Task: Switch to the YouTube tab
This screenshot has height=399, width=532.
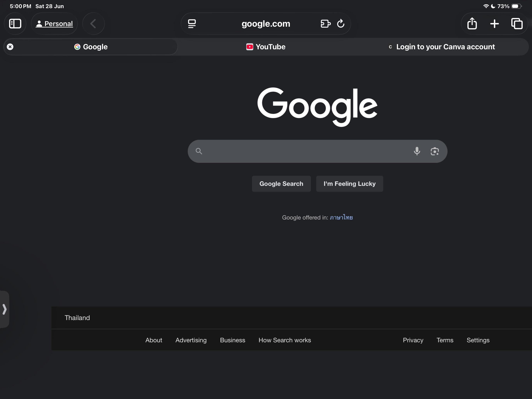Action: [x=266, y=47]
